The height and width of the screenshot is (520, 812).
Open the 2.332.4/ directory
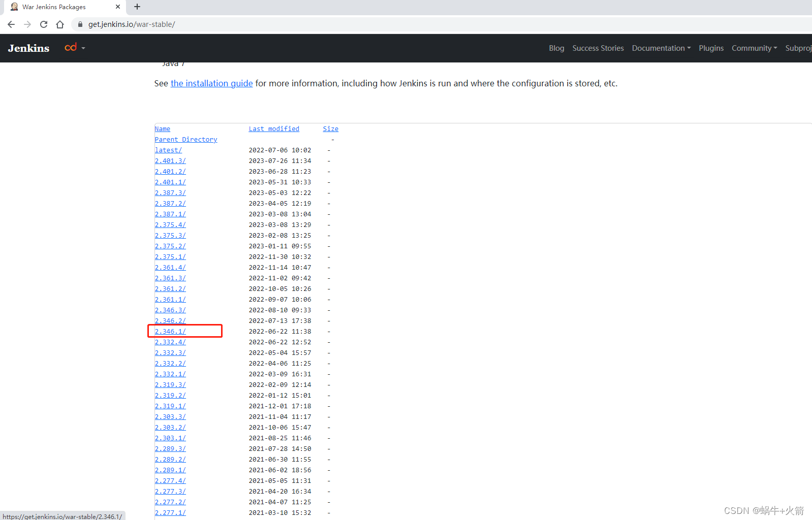[170, 342]
